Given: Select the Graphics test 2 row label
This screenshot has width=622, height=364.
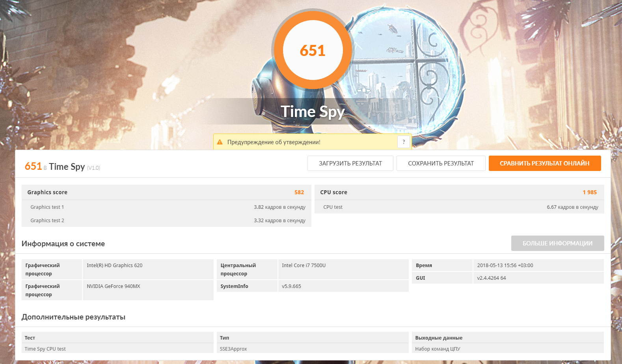Looking at the screenshot, I should 47,221.
